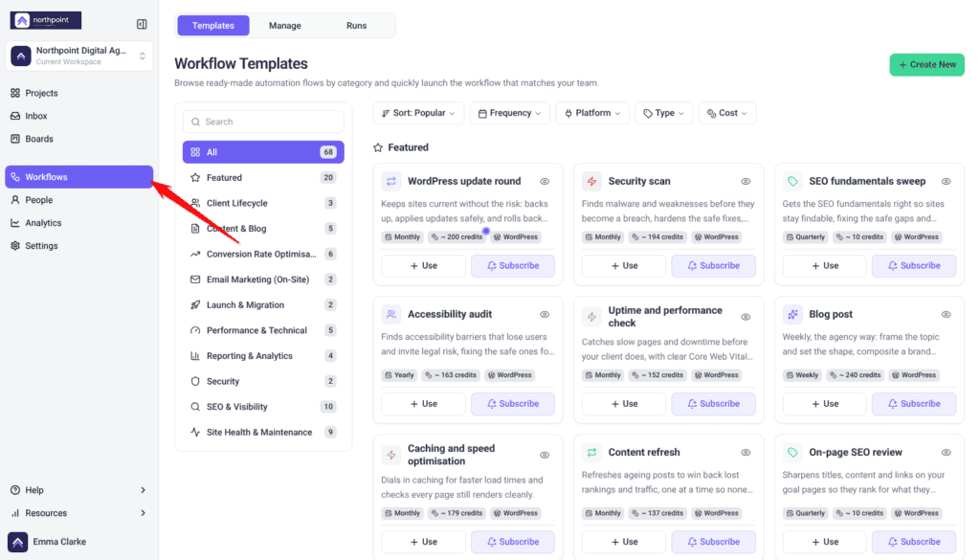
Task: Select the Email Marketing envelope icon
Action: coord(195,280)
